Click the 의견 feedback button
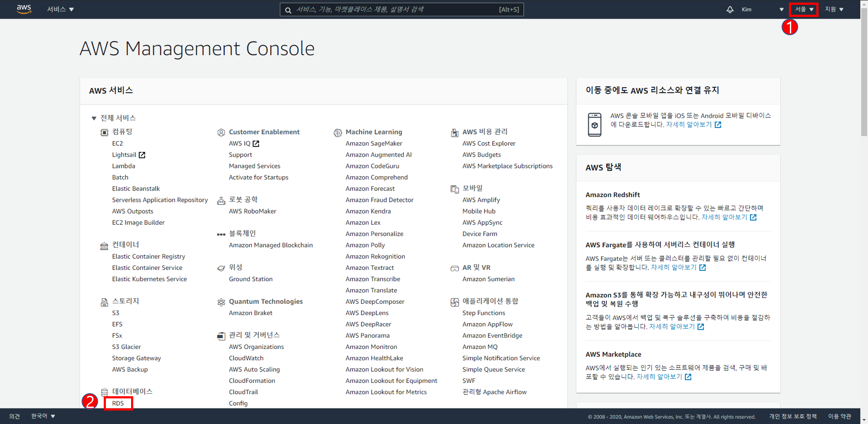 pyautogui.click(x=14, y=416)
